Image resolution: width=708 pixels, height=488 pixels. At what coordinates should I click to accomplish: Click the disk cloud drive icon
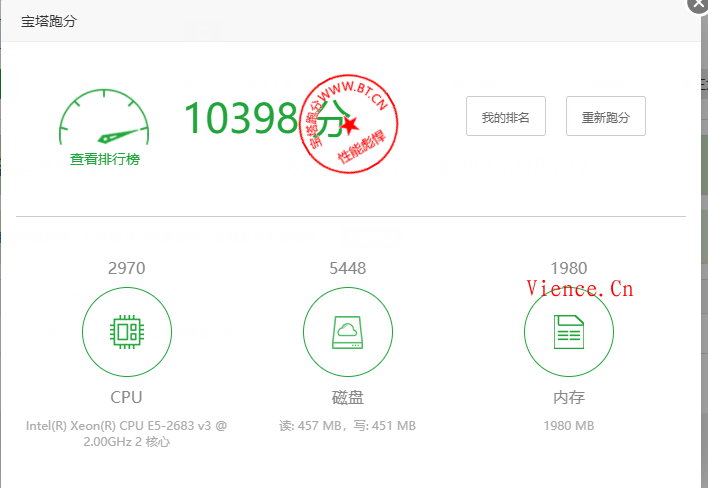tap(347, 332)
